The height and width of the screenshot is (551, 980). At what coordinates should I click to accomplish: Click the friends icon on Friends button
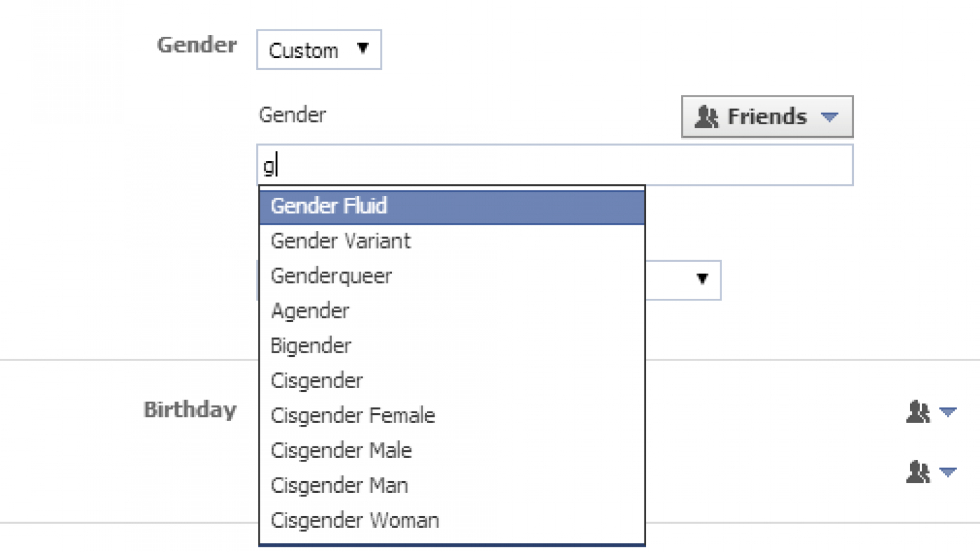[706, 116]
